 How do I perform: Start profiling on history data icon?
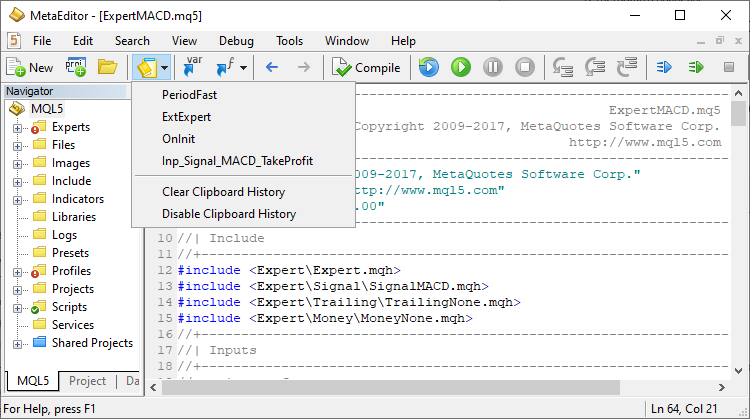[x=664, y=67]
